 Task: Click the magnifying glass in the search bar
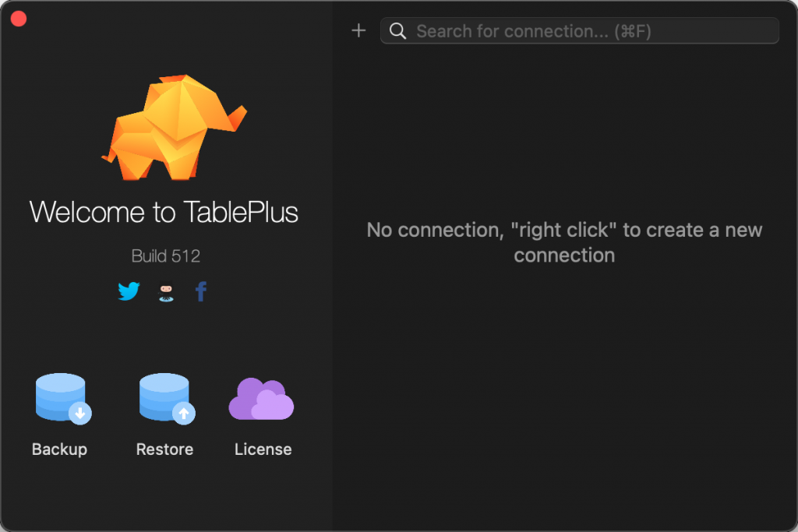pyautogui.click(x=397, y=31)
